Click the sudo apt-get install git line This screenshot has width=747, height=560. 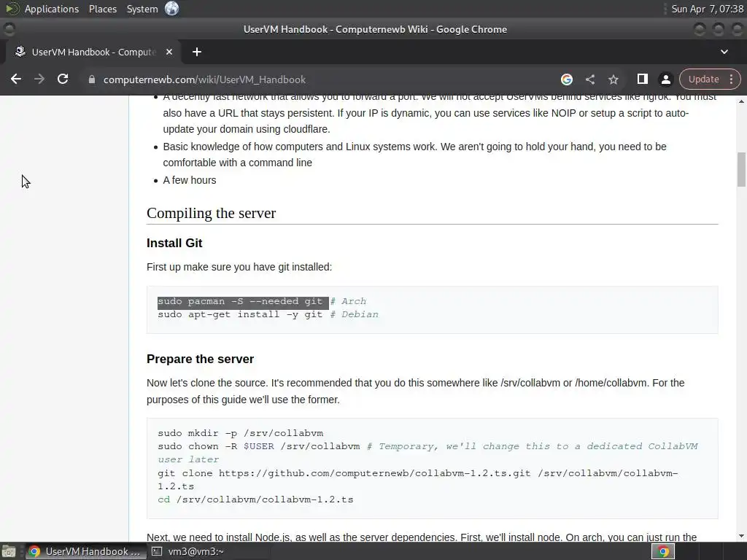point(240,315)
